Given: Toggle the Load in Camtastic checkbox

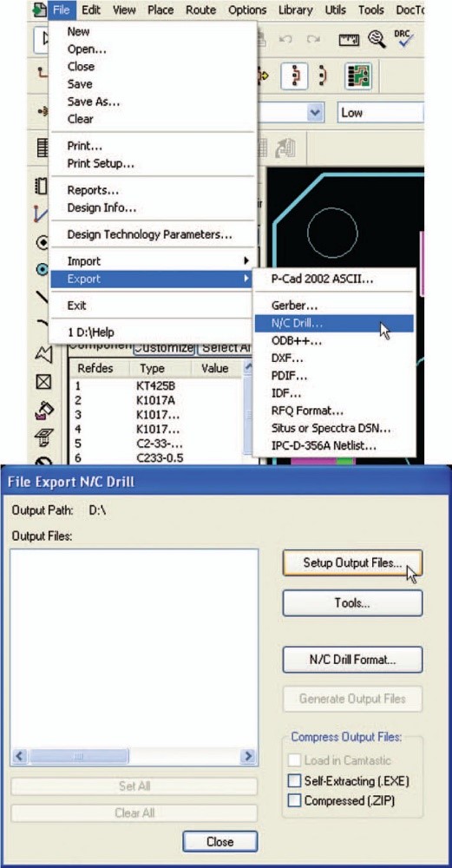Looking at the screenshot, I should [295, 760].
